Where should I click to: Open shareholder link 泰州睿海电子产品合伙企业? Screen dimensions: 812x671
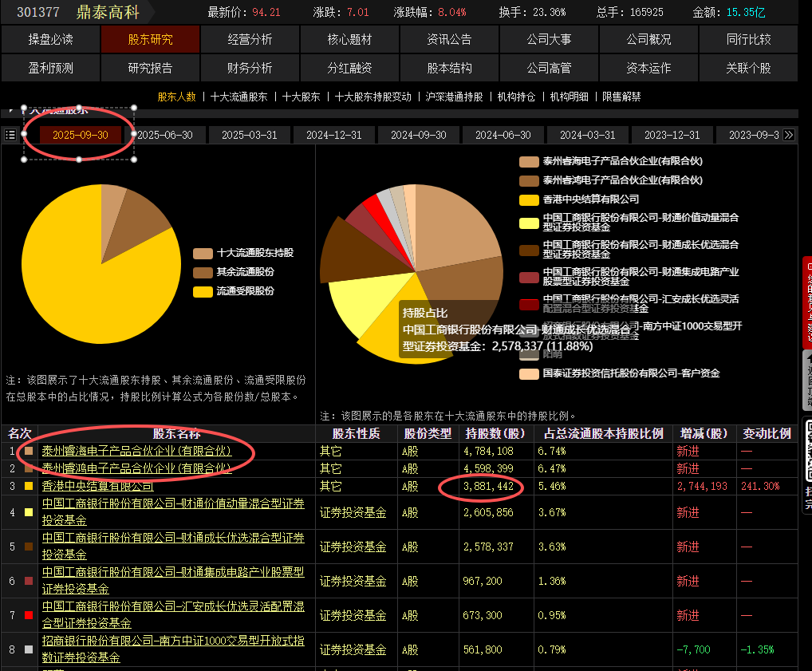tap(136, 451)
